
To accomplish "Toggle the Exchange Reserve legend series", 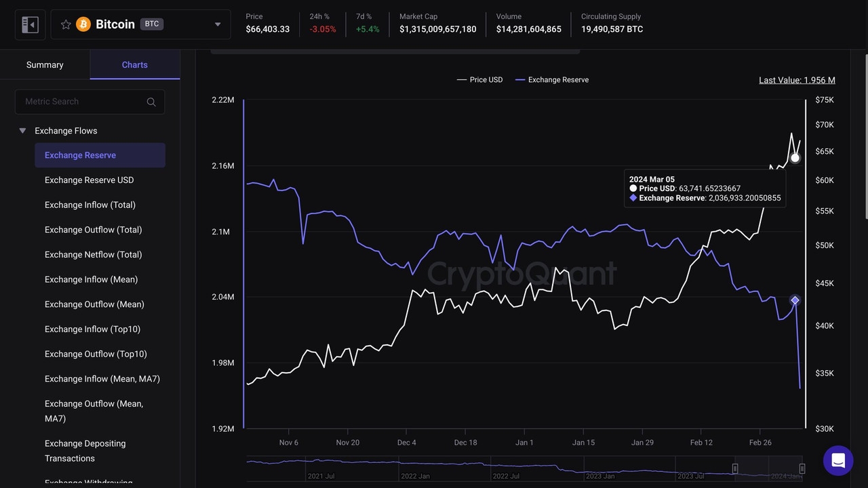I will (x=552, y=80).
